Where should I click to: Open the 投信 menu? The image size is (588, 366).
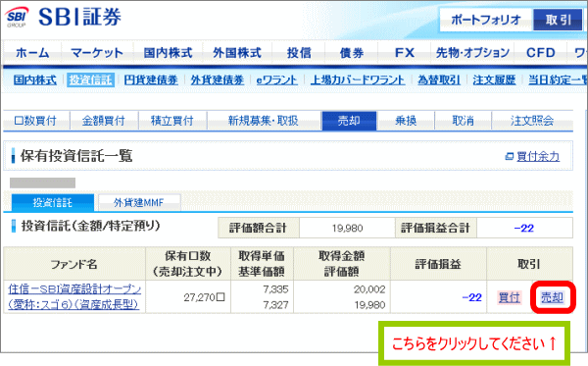[299, 53]
